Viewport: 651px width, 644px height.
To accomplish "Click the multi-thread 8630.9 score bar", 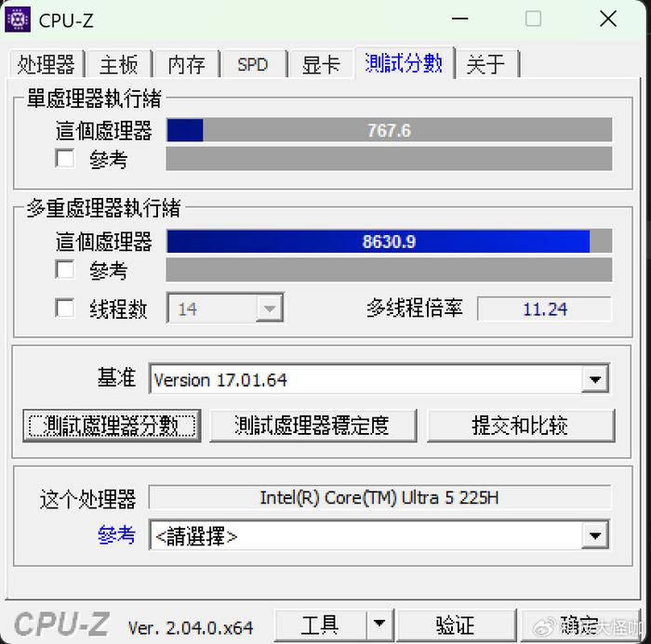I will tap(389, 241).
